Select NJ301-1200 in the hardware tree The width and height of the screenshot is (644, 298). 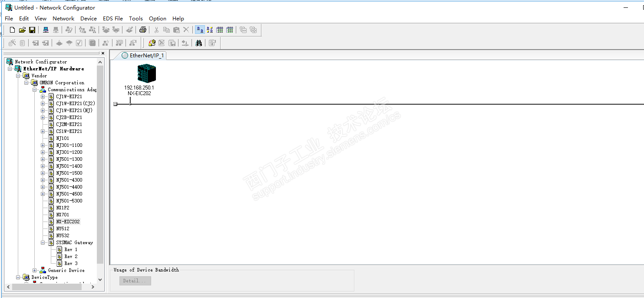pyautogui.click(x=69, y=152)
